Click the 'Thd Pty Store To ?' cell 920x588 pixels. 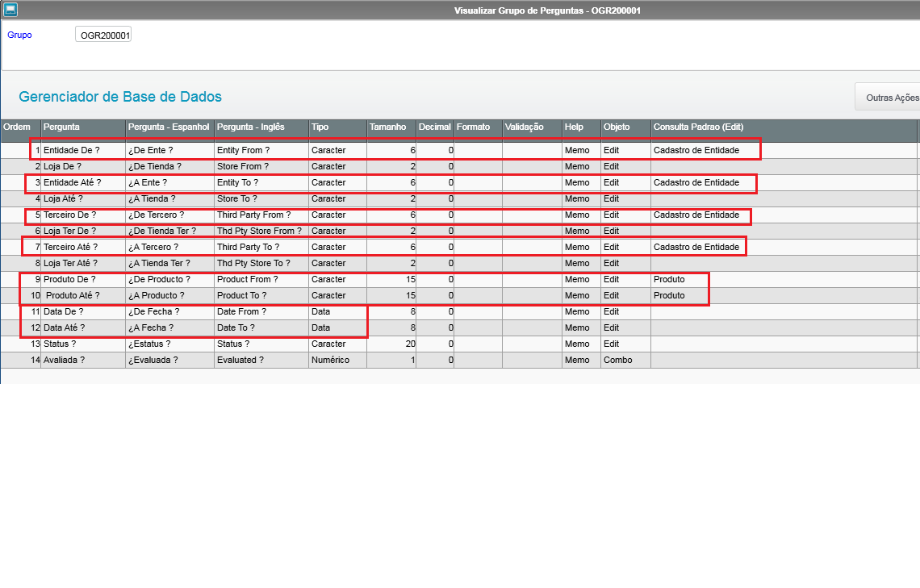[x=261, y=263]
